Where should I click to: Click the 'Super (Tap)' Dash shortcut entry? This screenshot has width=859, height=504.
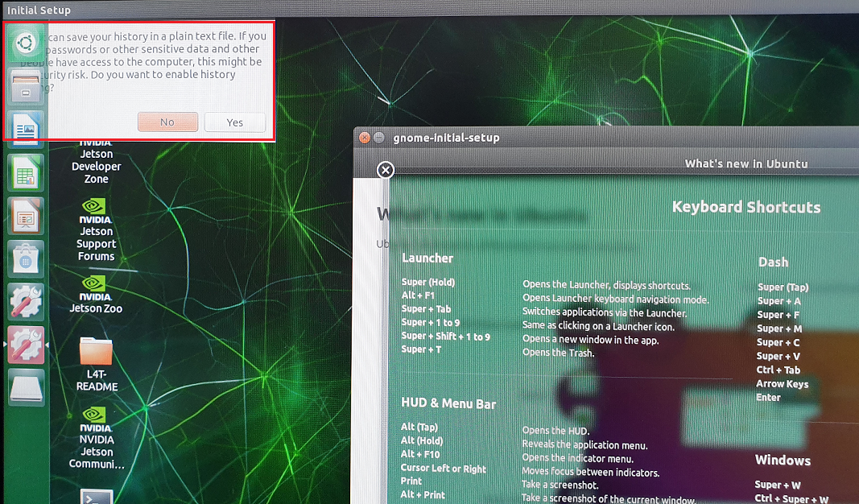tap(783, 287)
